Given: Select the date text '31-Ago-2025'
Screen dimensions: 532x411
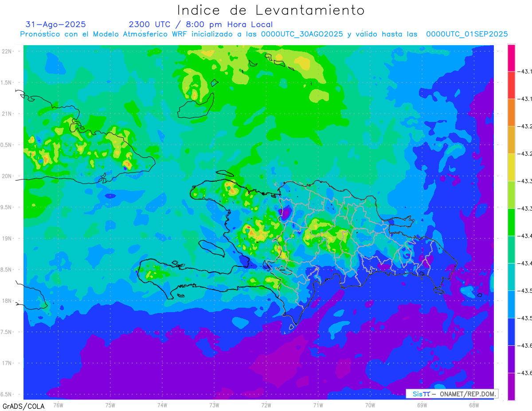Looking at the screenshot, I should [56, 24].
